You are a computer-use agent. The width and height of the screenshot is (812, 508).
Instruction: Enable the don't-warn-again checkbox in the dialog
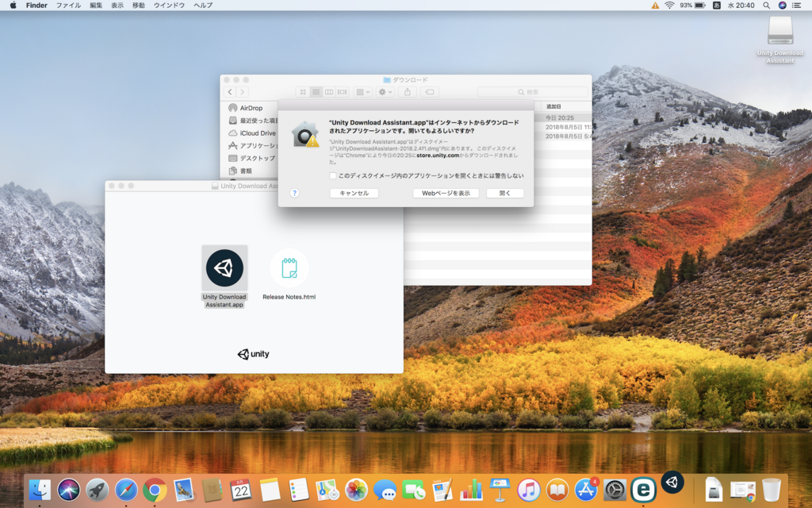point(333,175)
